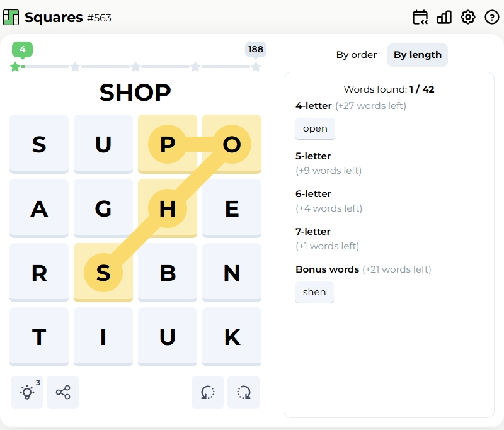Rotate the board clockwise
Viewport: 504px width, 430px height.
tap(244, 392)
